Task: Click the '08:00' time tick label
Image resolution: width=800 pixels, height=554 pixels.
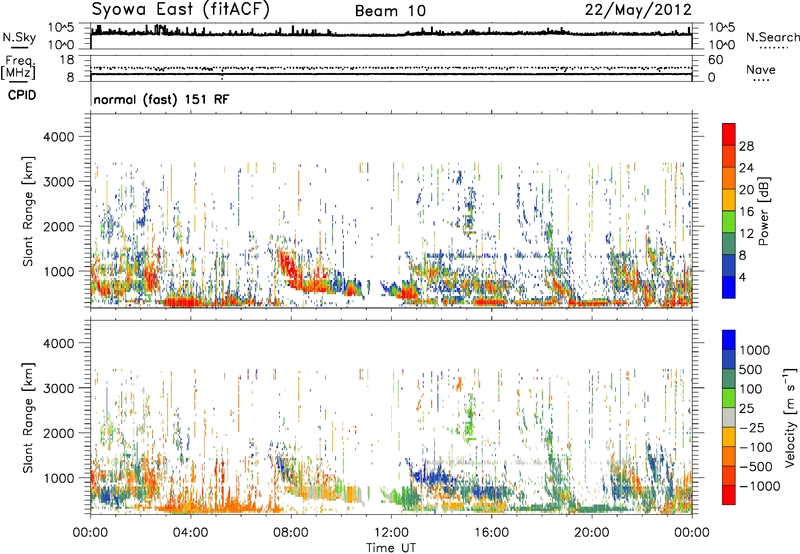Action: pyautogui.click(x=291, y=533)
